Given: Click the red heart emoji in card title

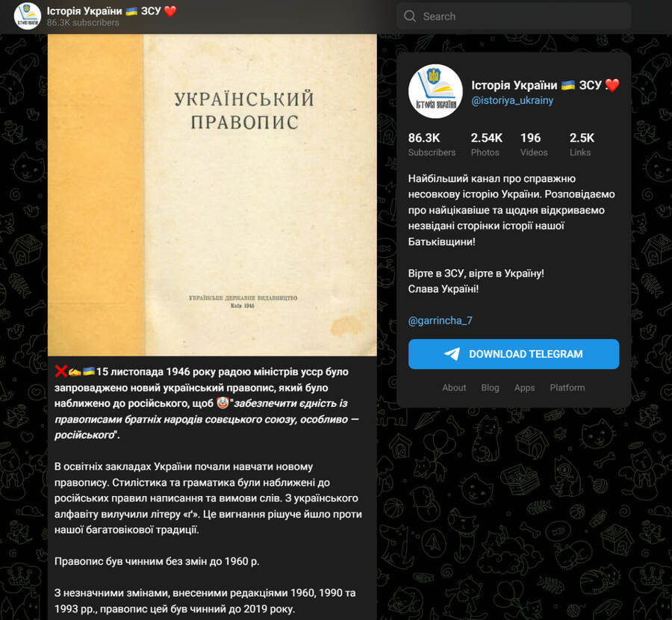Looking at the screenshot, I should (612, 85).
